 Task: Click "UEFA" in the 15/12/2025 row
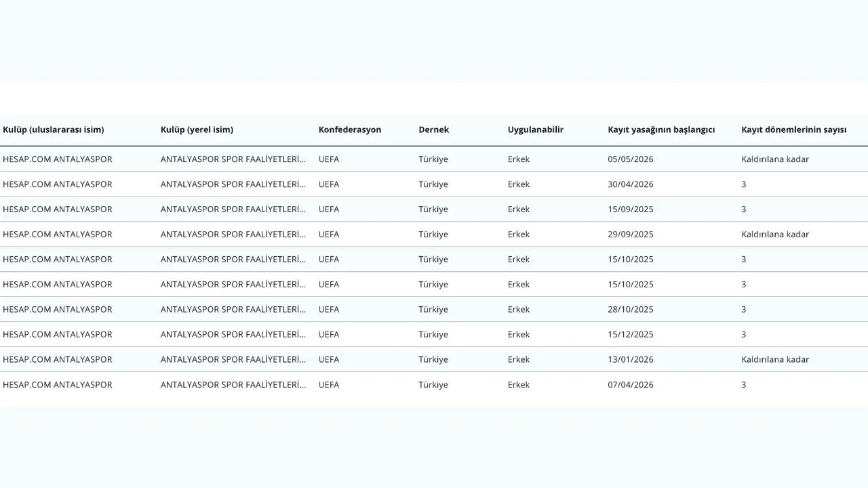click(329, 335)
